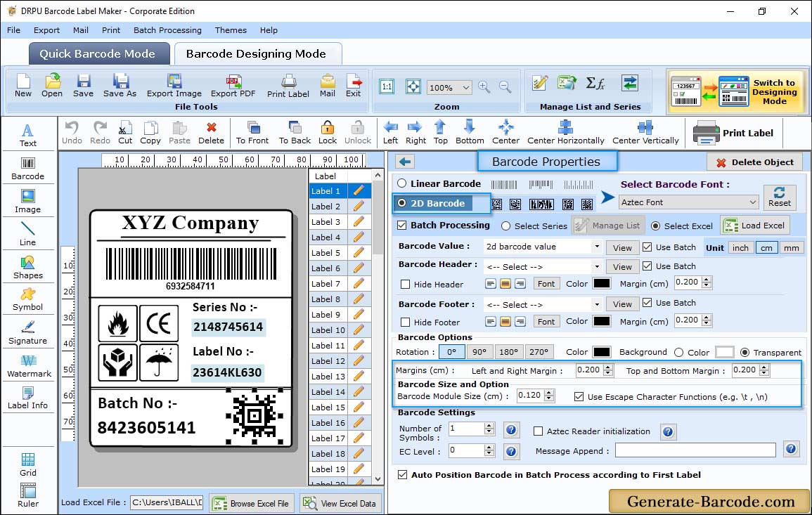The width and height of the screenshot is (812, 515).
Task: Click the Bring To Front icon
Action: coord(252,133)
